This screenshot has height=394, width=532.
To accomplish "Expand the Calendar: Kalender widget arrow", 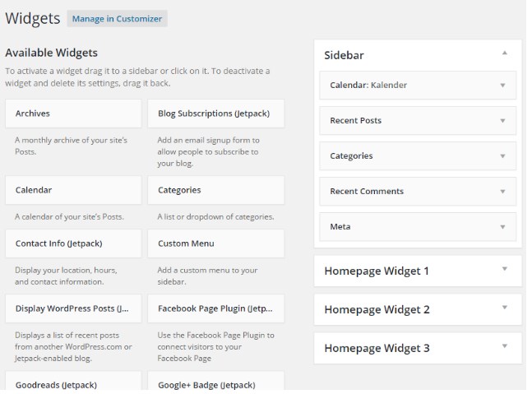I will coord(502,85).
